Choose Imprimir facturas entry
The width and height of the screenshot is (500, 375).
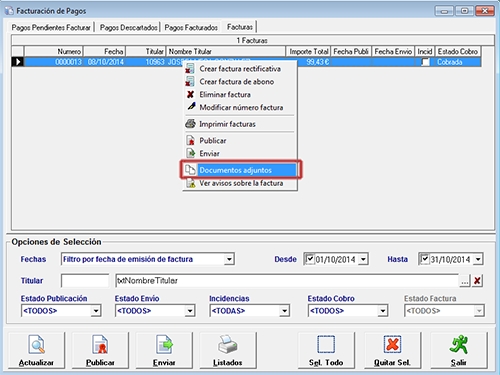(x=240, y=124)
